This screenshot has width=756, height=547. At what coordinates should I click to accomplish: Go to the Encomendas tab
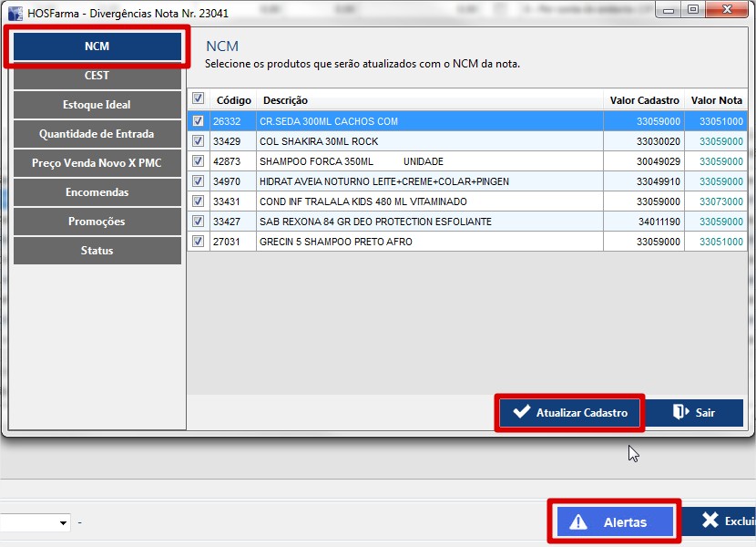pos(97,192)
